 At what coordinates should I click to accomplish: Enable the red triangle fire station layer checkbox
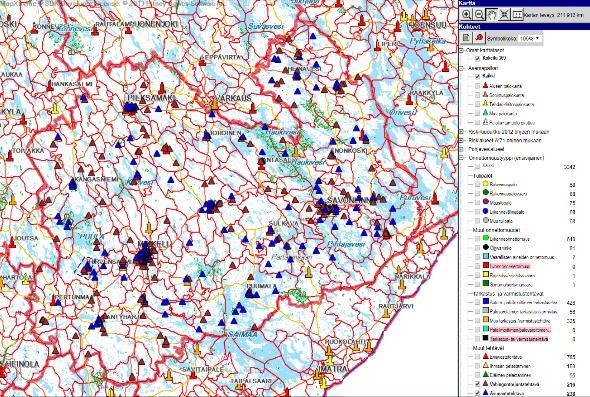[x=477, y=86]
